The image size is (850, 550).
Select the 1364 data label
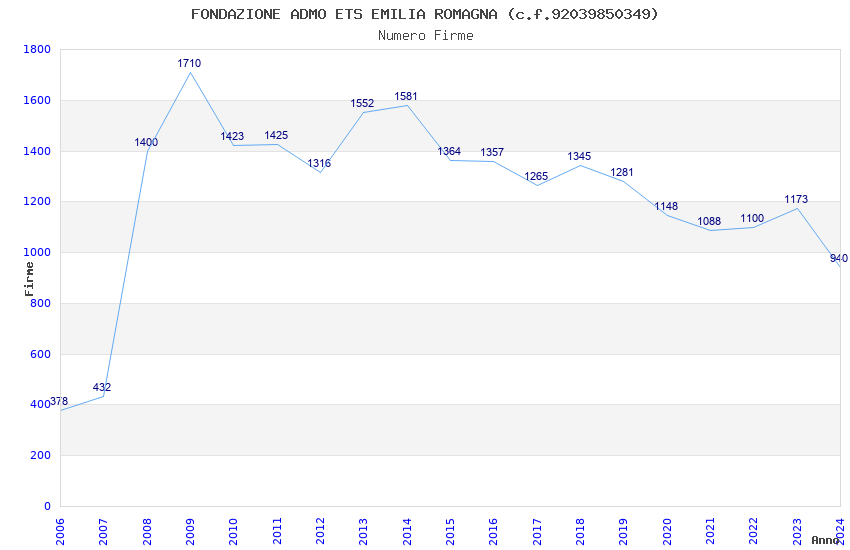[x=449, y=152]
